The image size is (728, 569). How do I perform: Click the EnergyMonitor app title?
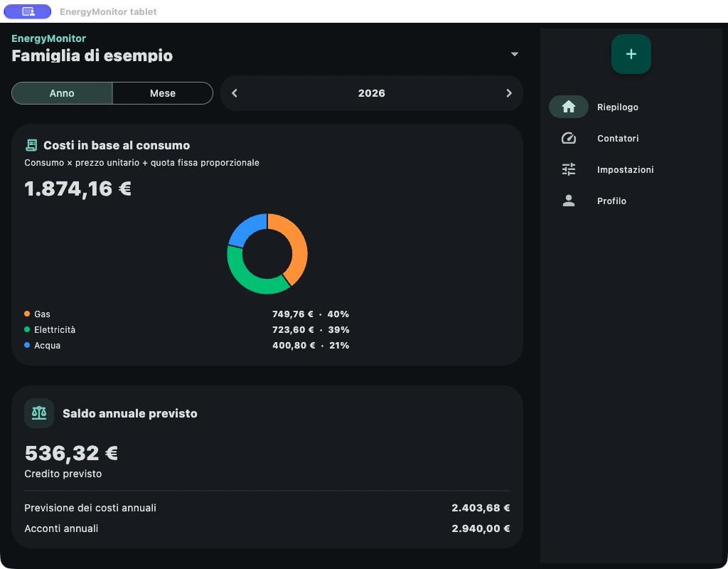[x=49, y=38]
